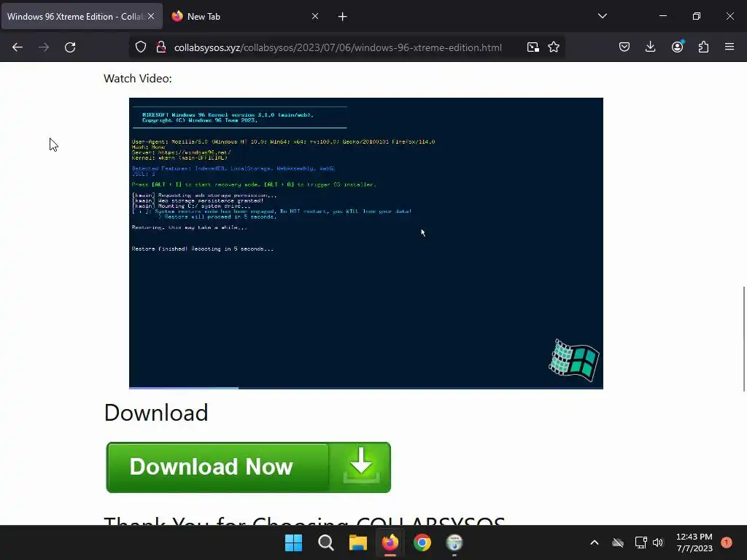Play the Windows 96 video

366,243
